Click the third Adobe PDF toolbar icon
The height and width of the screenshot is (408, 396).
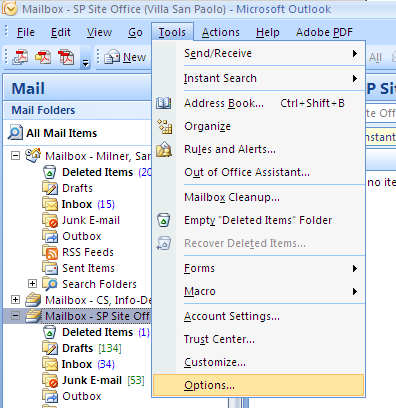coord(66,57)
